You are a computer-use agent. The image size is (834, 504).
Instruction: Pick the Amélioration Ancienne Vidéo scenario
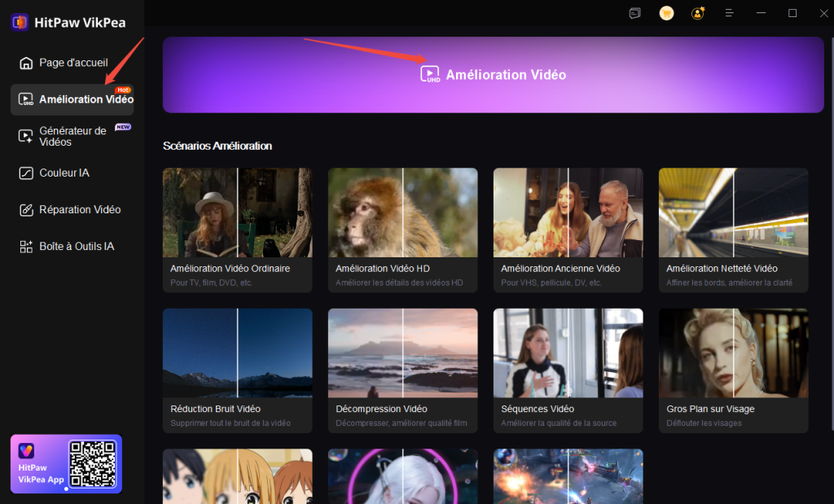pyautogui.click(x=568, y=213)
